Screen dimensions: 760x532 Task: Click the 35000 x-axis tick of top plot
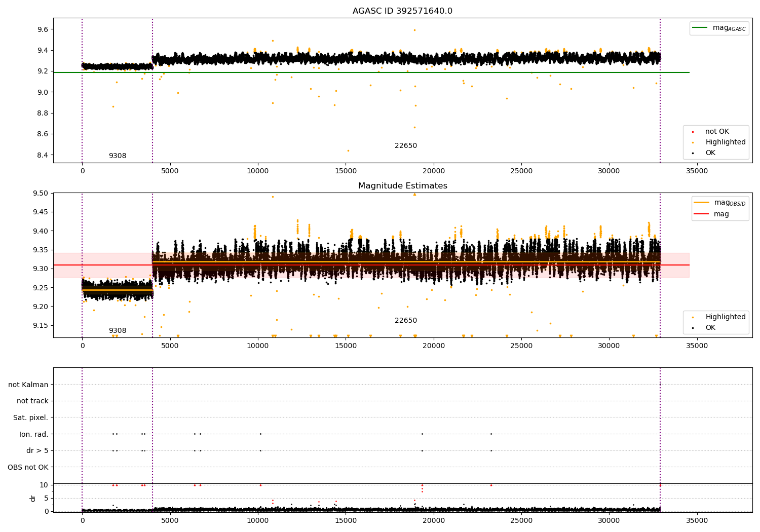(697, 171)
